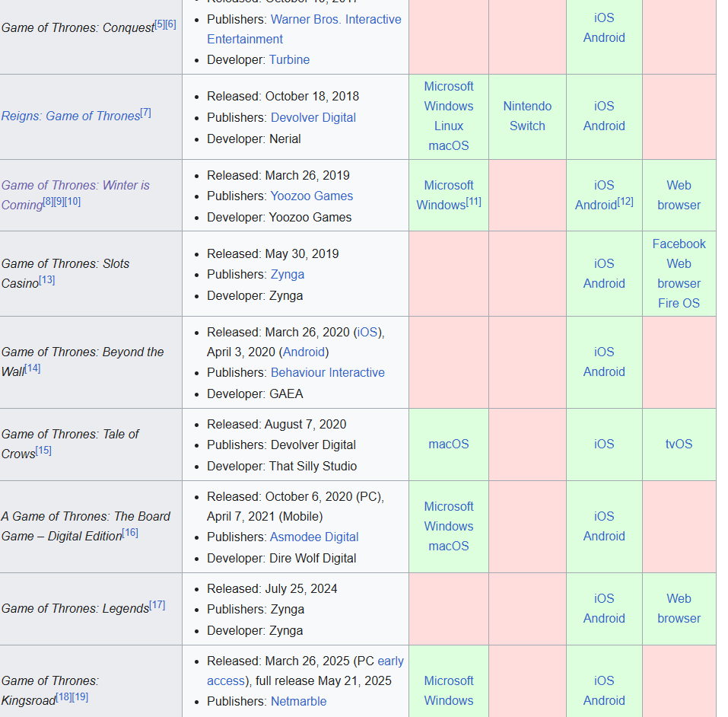Open citation [17] after Game of Thrones: Legends

pyautogui.click(x=157, y=605)
